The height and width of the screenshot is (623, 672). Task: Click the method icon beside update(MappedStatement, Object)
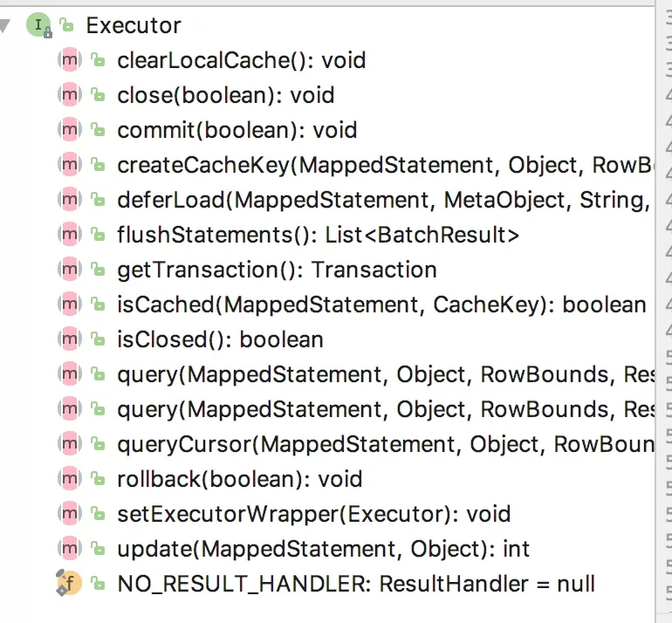click(69, 549)
